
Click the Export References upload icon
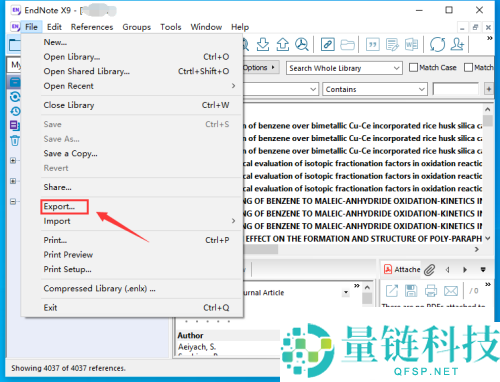tap(283, 44)
